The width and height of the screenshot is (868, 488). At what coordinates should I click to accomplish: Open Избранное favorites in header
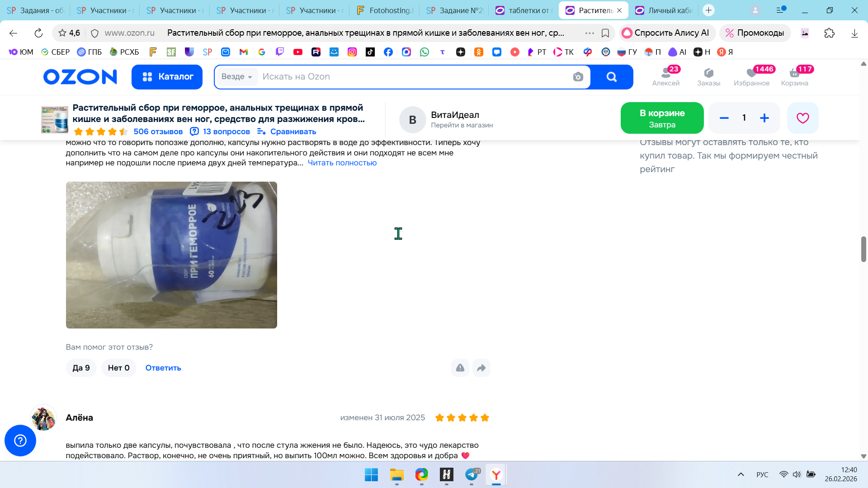tap(751, 76)
